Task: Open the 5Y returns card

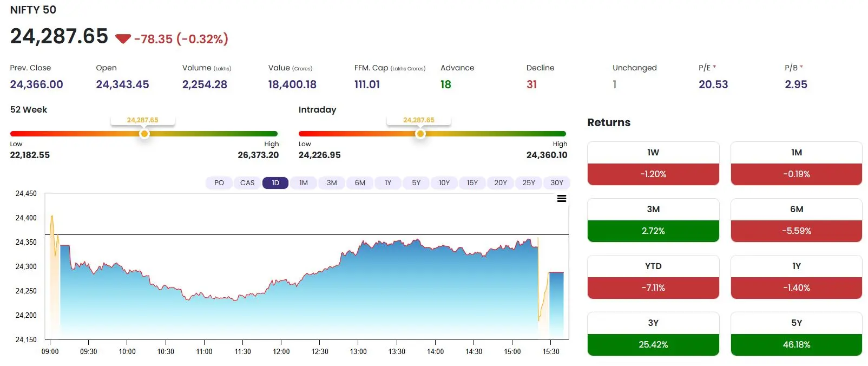Action: click(x=796, y=334)
